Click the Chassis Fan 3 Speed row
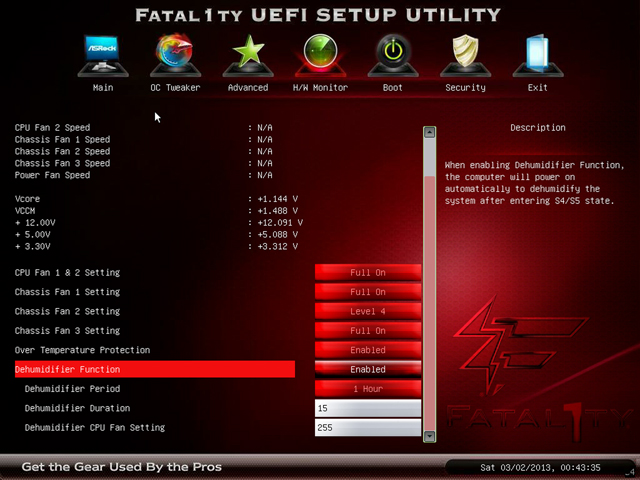The width and height of the screenshot is (640, 480). 144,163
